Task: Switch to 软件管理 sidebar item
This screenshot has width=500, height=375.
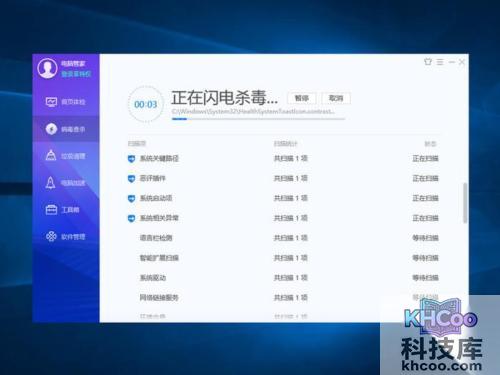Action: pyautogui.click(x=66, y=237)
